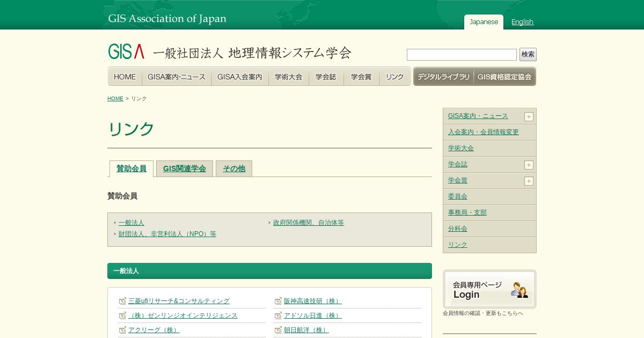Click external link icon beside 阪神高速技研（株）

[278, 301]
